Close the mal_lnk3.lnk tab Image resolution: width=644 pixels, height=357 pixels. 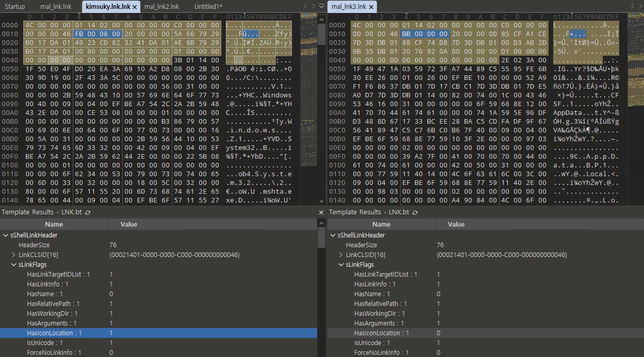click(371, 7)
